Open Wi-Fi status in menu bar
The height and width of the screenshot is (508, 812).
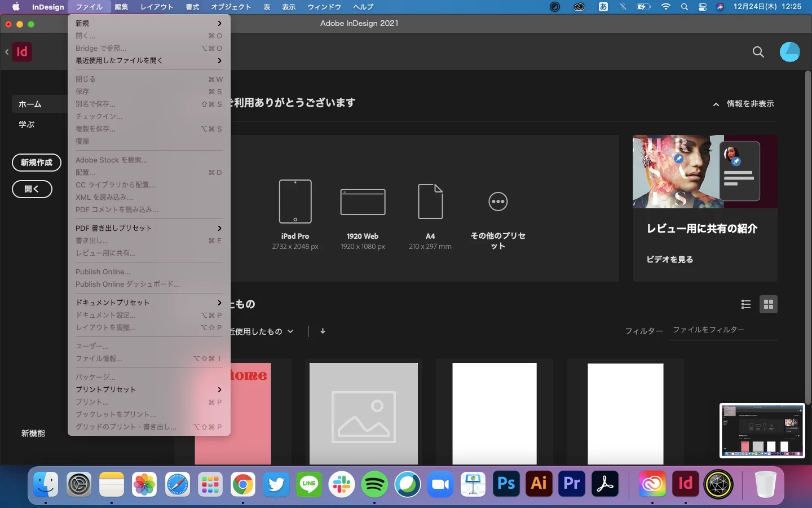(666, 7)
